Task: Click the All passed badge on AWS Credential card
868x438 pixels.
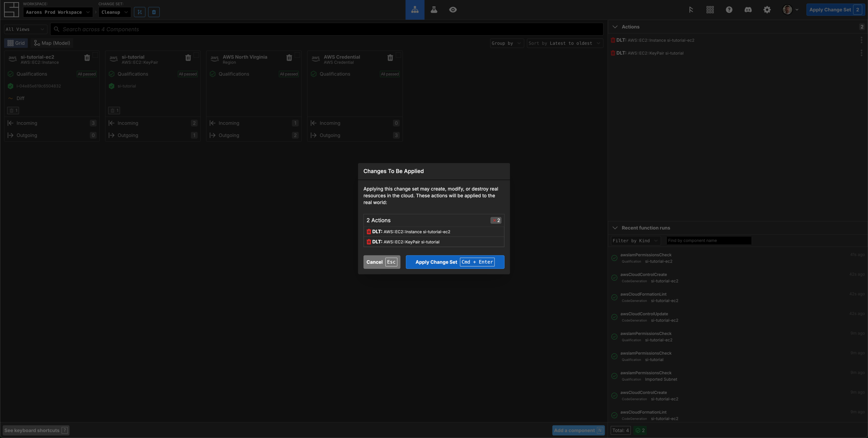Action: pos(390,74)
